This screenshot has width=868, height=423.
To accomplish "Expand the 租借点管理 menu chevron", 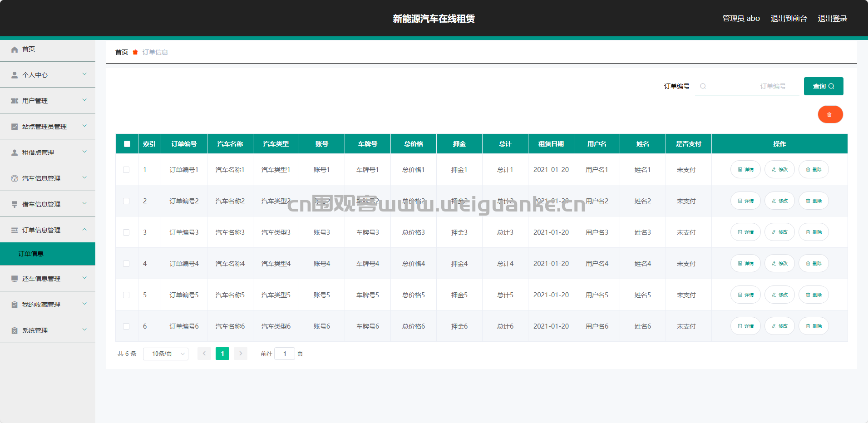I will tap(84, 152).
